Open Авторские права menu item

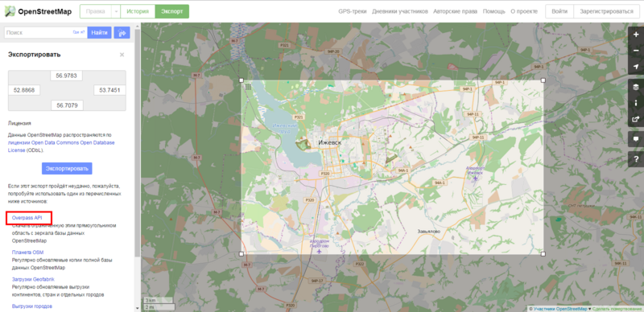(455, 11)
